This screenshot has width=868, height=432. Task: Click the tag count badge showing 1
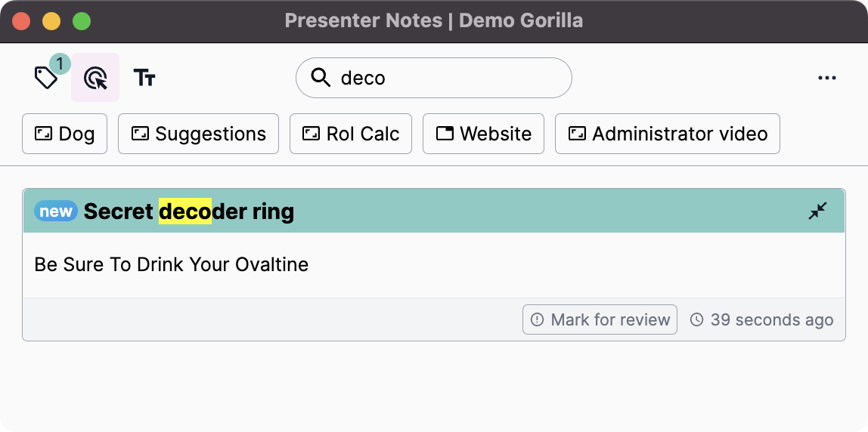[x=60, y=63]
